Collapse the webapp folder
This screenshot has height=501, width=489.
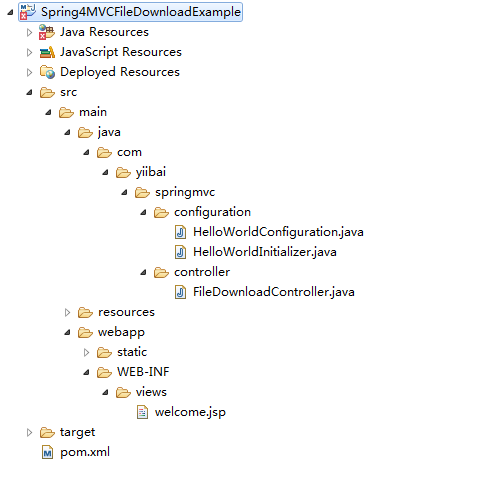pos(68,332)
